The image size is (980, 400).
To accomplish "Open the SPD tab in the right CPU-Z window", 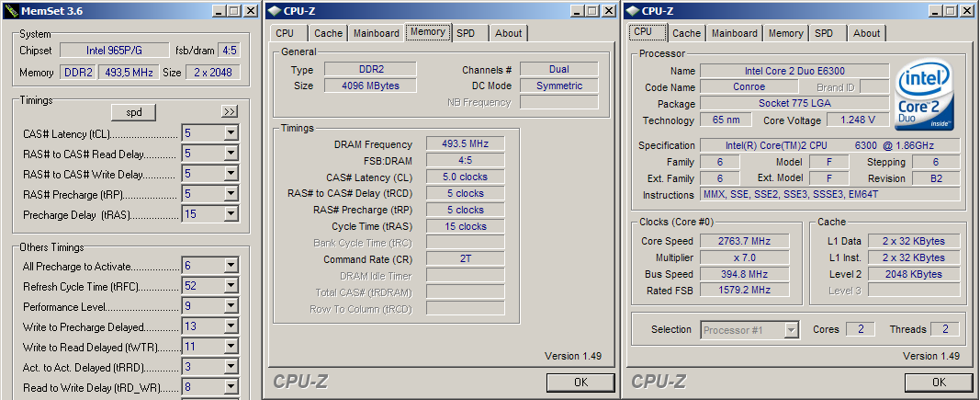I will tap(828, 33).
